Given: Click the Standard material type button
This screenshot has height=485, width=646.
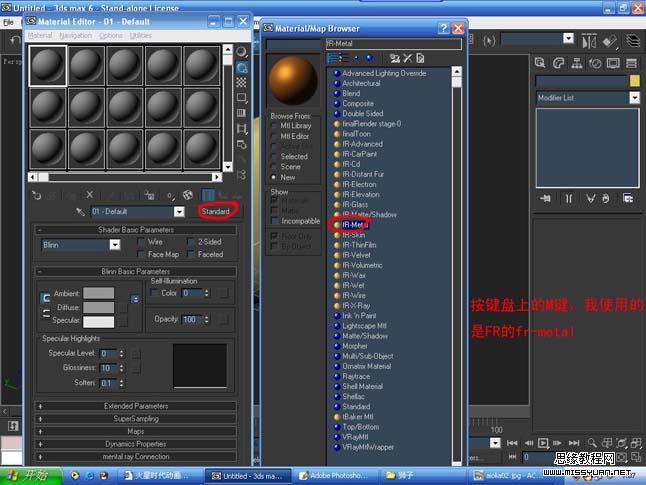Looking at the screenshot, I should 216,211.
